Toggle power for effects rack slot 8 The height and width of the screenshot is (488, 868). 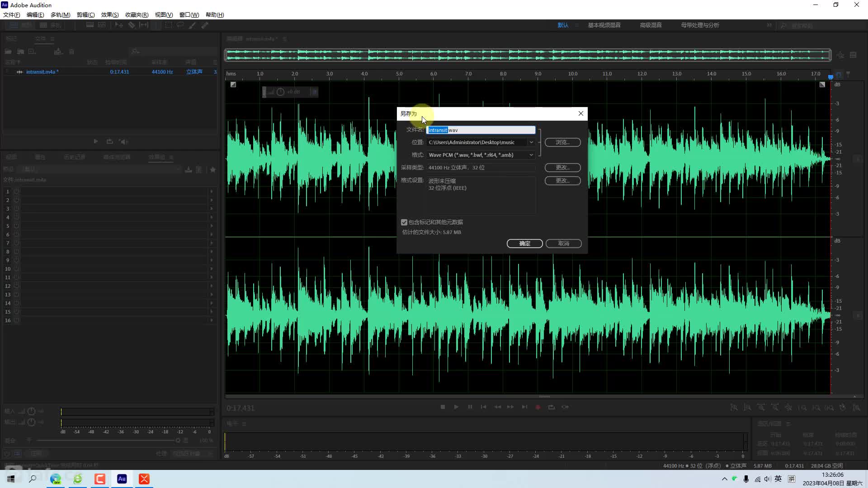point(17,252)
